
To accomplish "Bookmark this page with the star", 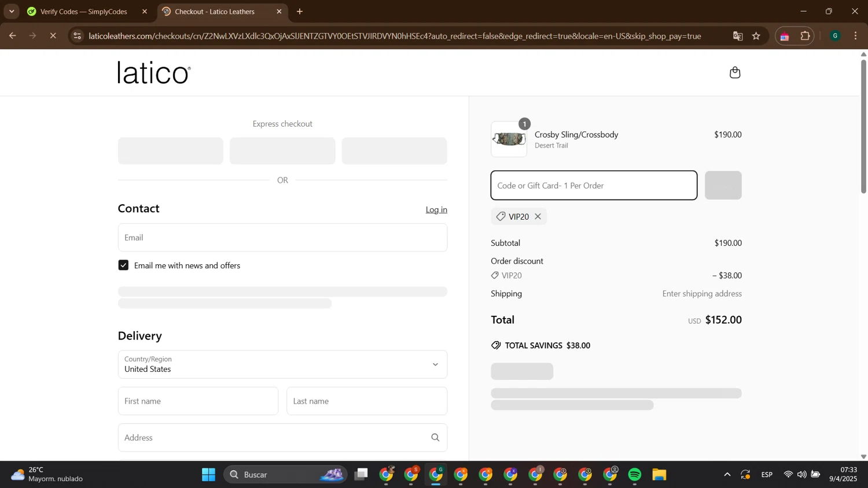I will (756, 36).
